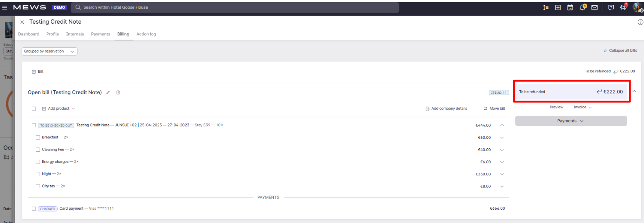Click the Add product plus icon
The width and height of the screenshot is (644, 223).
tap(44, 109)
